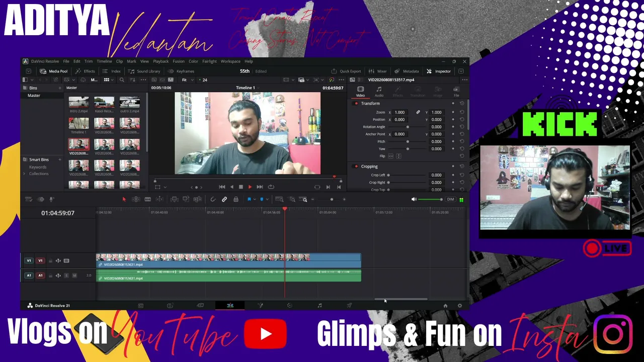Switch to the Inspector Audio tab
Viewport: 644px width, 362px height.
[379, 92]
